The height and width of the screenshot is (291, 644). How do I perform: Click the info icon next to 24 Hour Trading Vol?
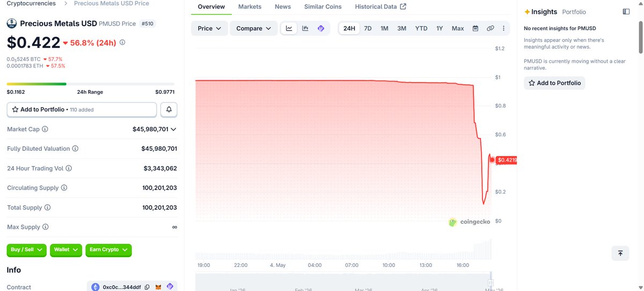point(68,168)
